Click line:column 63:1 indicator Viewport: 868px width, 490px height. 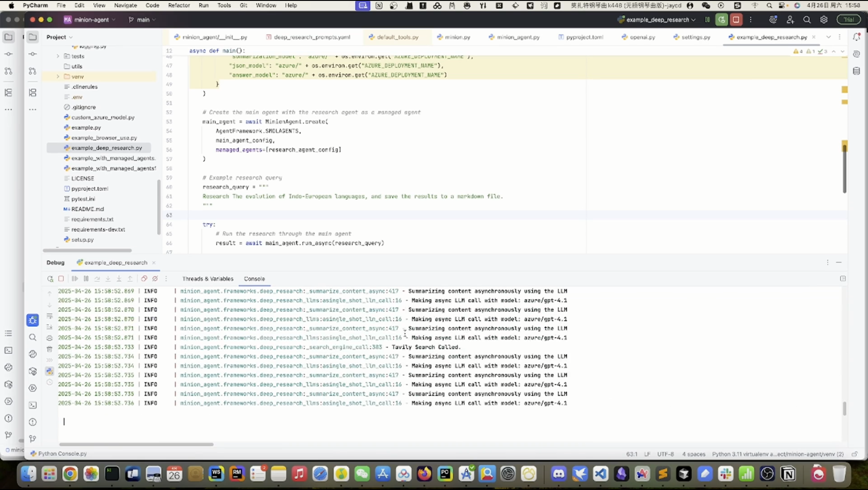pyautogui.click(x=632, y=454)
